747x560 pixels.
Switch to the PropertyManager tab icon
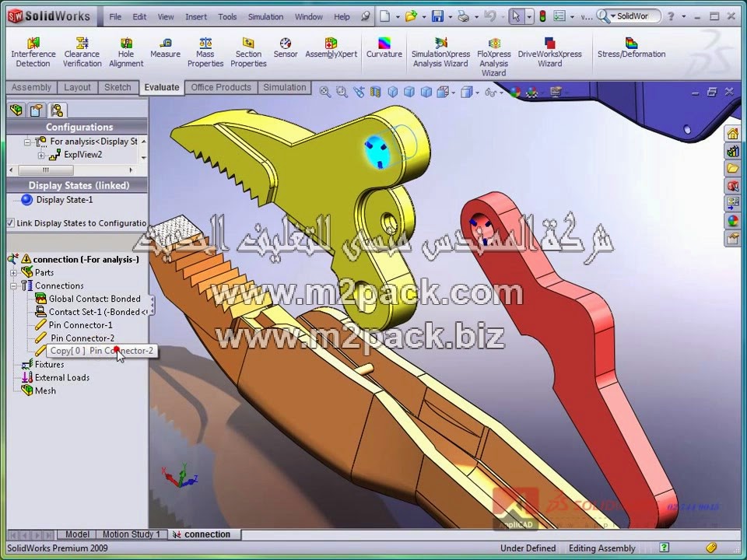37,110
